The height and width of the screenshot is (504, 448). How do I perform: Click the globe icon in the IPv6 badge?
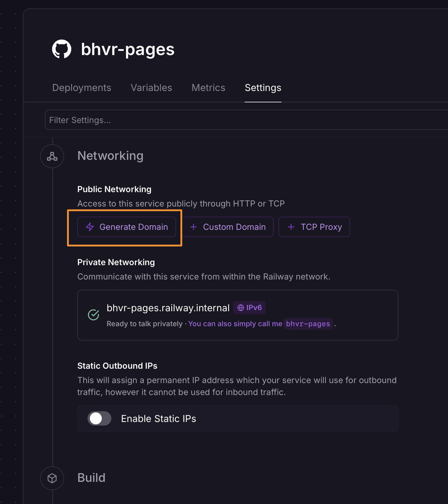[241, 308]
